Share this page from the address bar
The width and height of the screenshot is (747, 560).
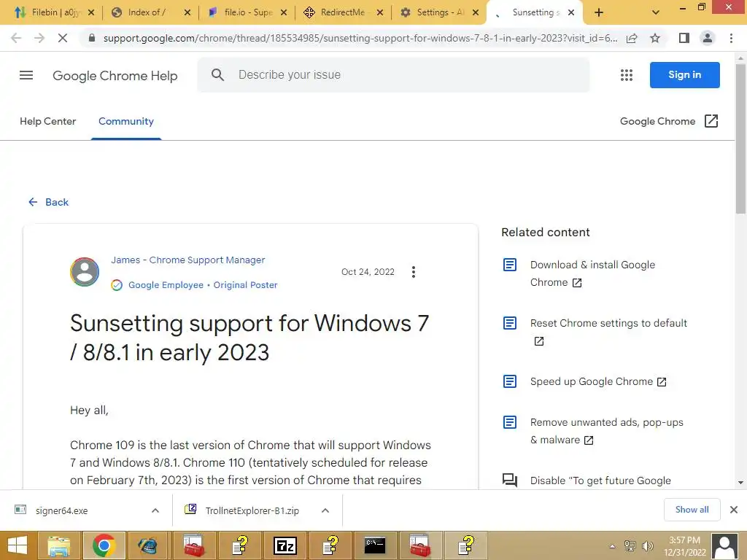click(x=632, y=38)
